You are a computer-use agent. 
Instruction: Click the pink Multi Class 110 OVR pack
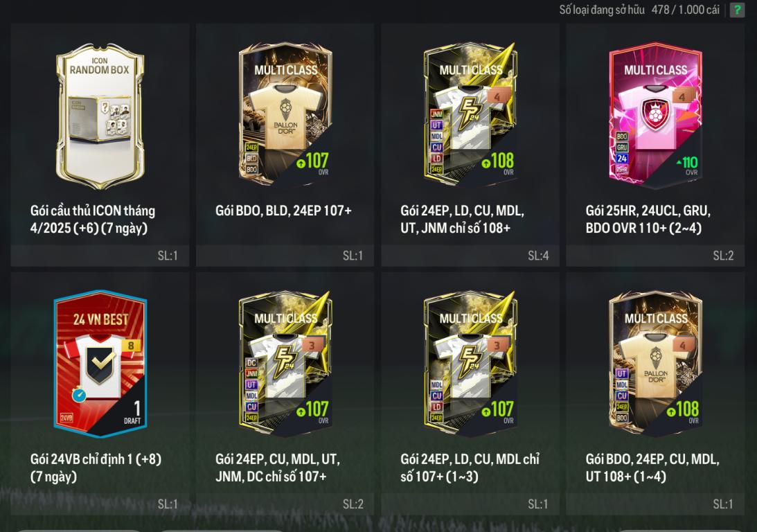(655, 115)
